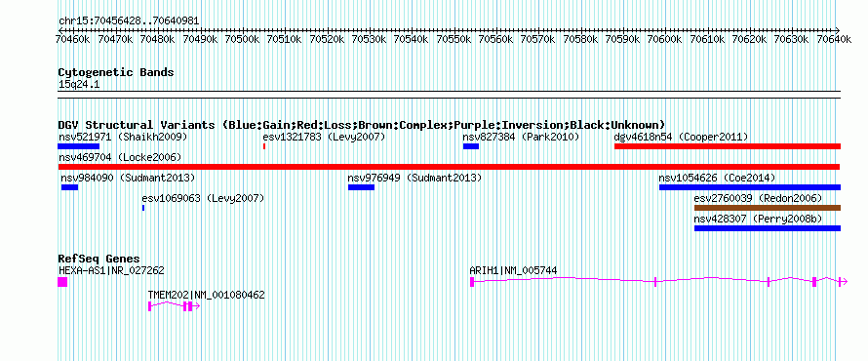868x361 pixels.
Task: Click the blue nsv984090 gain bar
Action: coord(70,187)
